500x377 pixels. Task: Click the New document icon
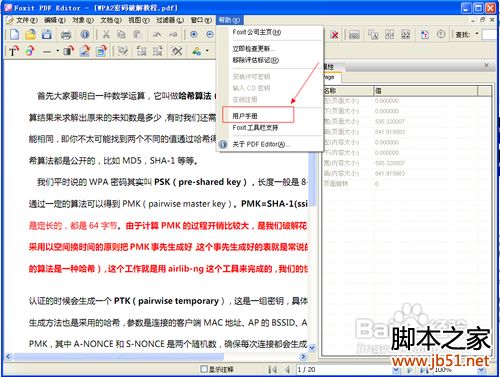click(x=14, y=34)
